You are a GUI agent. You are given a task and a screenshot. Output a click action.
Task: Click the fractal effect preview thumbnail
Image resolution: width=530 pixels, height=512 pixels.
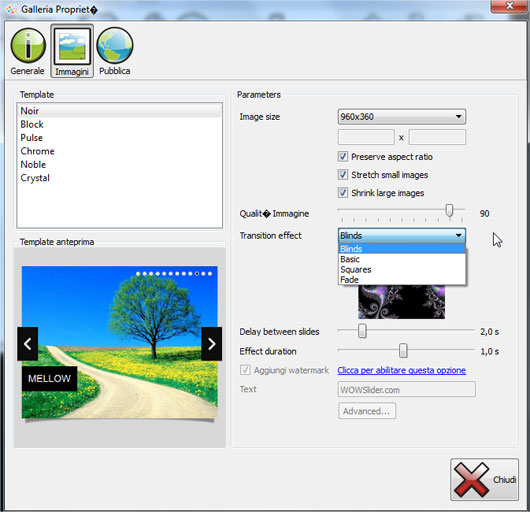tap(402, 301)
